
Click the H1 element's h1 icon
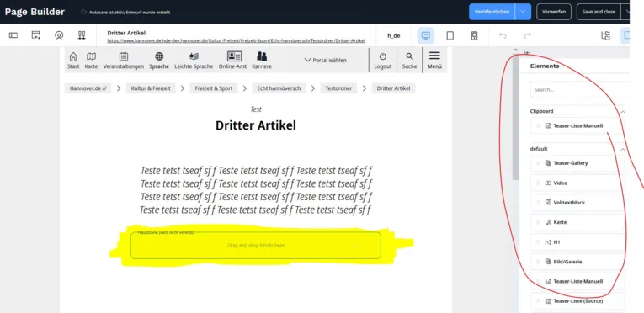coord(548,242)
